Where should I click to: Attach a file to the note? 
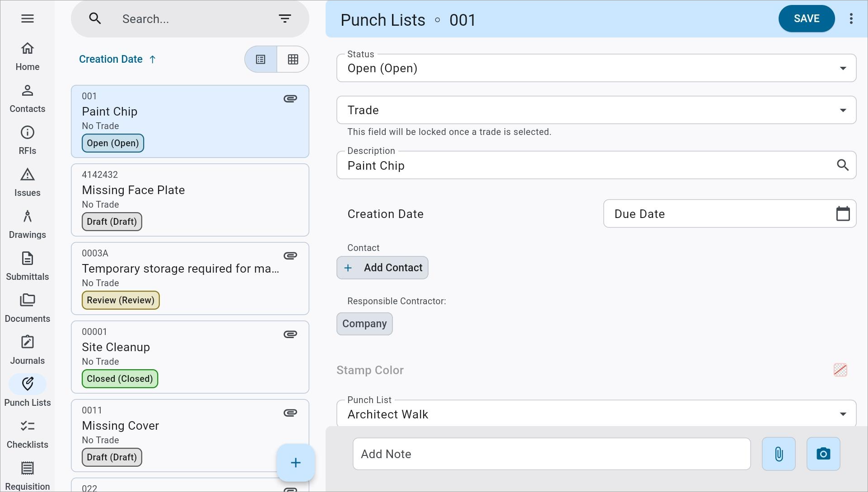click(x=779, y=454)
